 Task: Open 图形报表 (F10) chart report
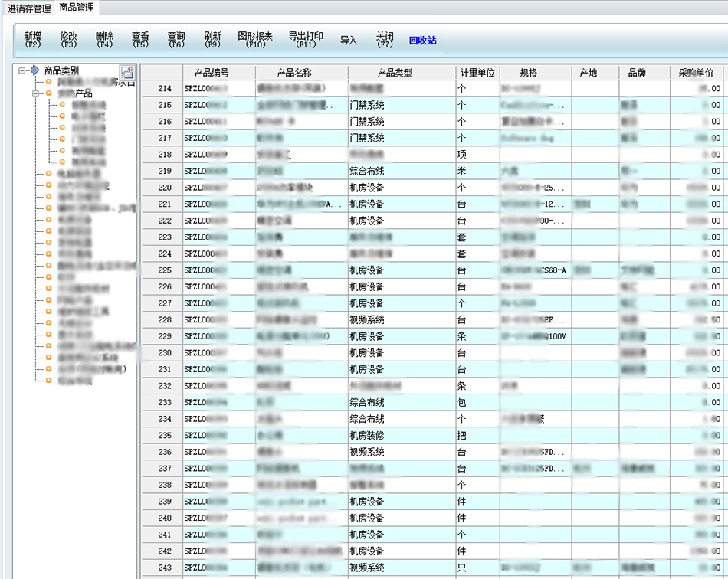point(255,40)
